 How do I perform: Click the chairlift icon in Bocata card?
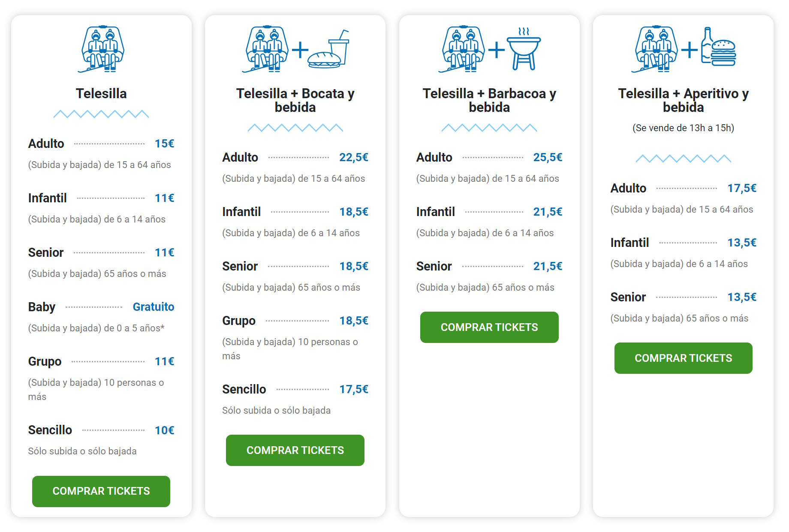(x=266, y=49)
